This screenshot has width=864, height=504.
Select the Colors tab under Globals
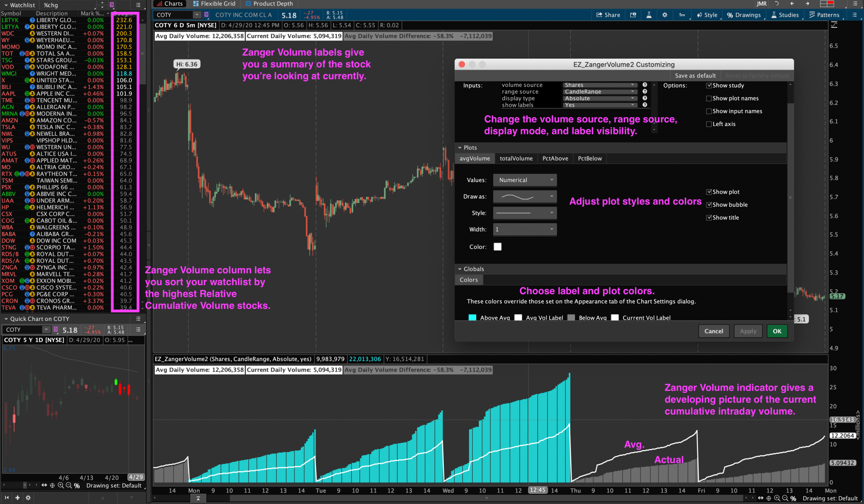coord(469,280)
